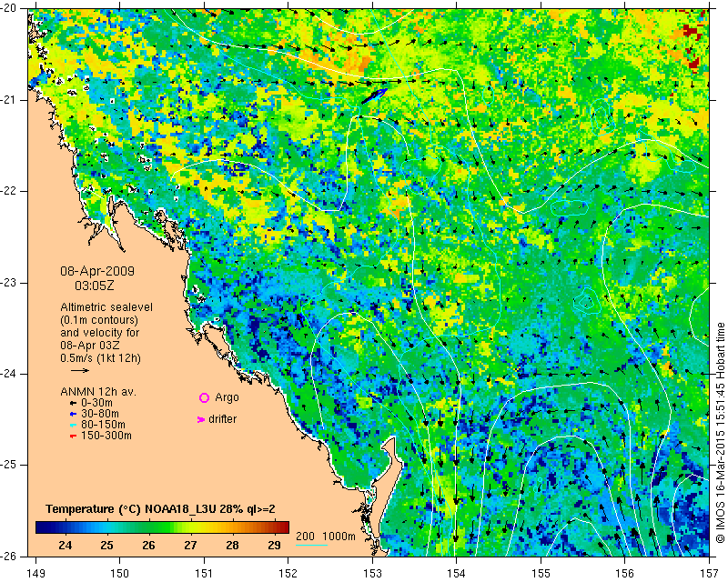Click latitude axis label -24
The width and height of the screenshot is (728, 582).
pos(9,374)
